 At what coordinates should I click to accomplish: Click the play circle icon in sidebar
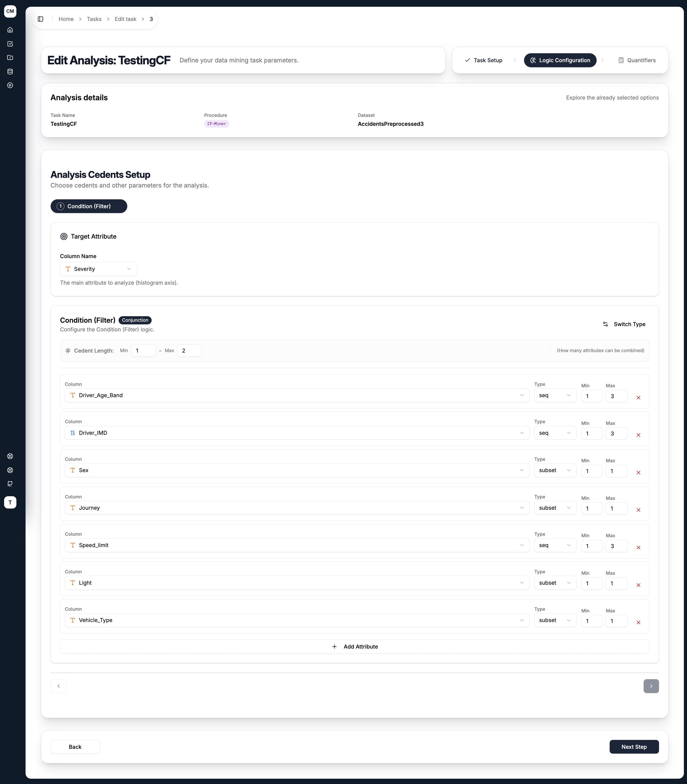tap(10, 85)
